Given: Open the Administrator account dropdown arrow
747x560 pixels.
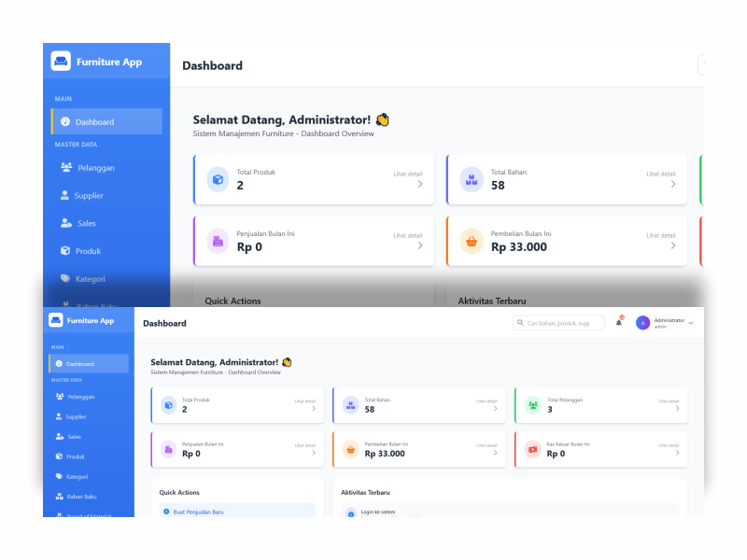Looking at the screenshot, I should point(691,323).
